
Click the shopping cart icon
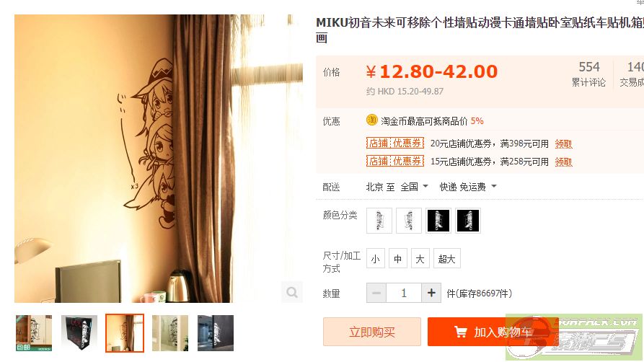pyautogui.click(x=460, y=332)
